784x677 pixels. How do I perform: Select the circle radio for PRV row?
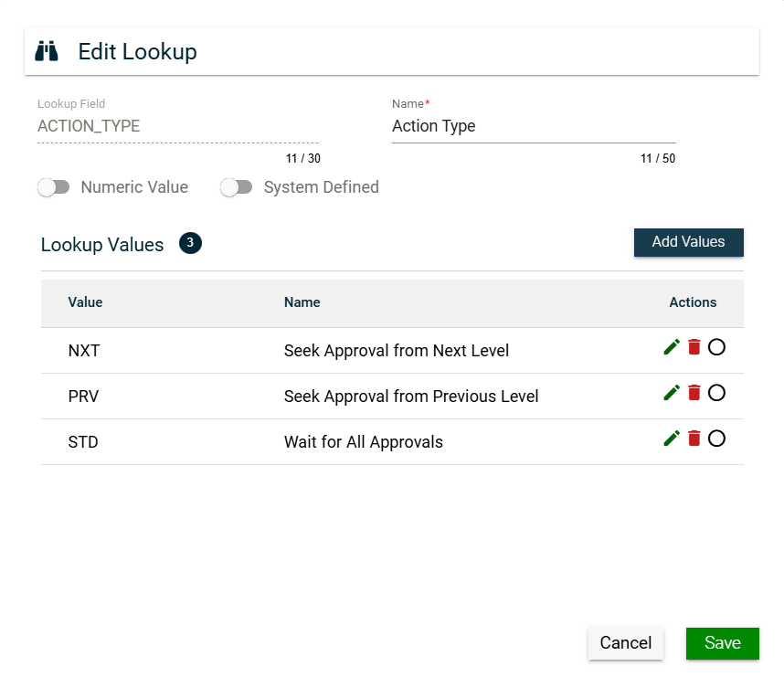(x=717, y=393)
